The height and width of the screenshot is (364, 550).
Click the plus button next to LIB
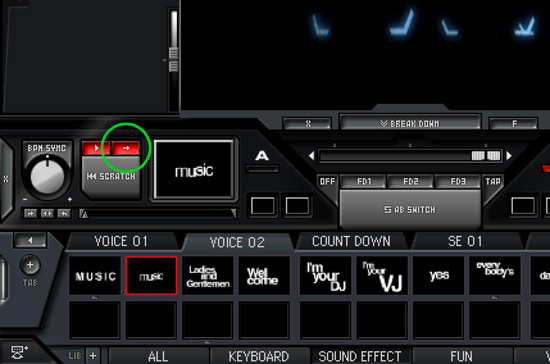tap(93, 356)
